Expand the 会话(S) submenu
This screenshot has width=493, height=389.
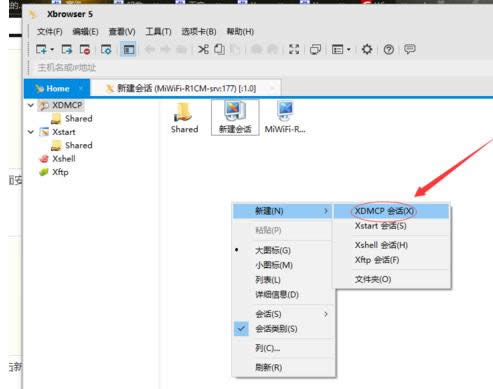[283, 314]
